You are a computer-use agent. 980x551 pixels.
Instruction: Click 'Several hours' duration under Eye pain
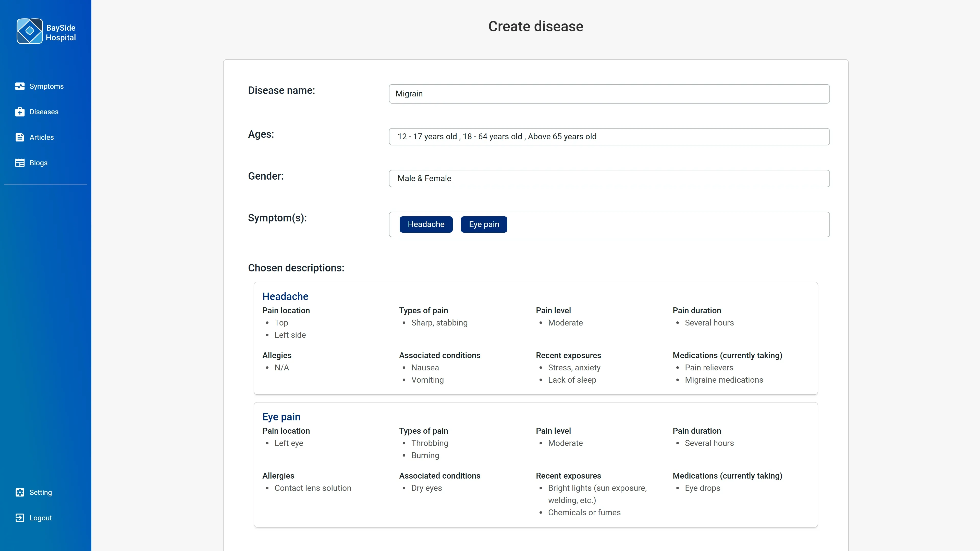coord(709,443)
